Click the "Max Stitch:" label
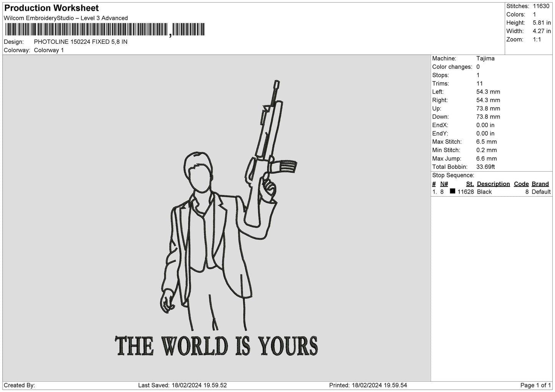 [x=447, y=142]
